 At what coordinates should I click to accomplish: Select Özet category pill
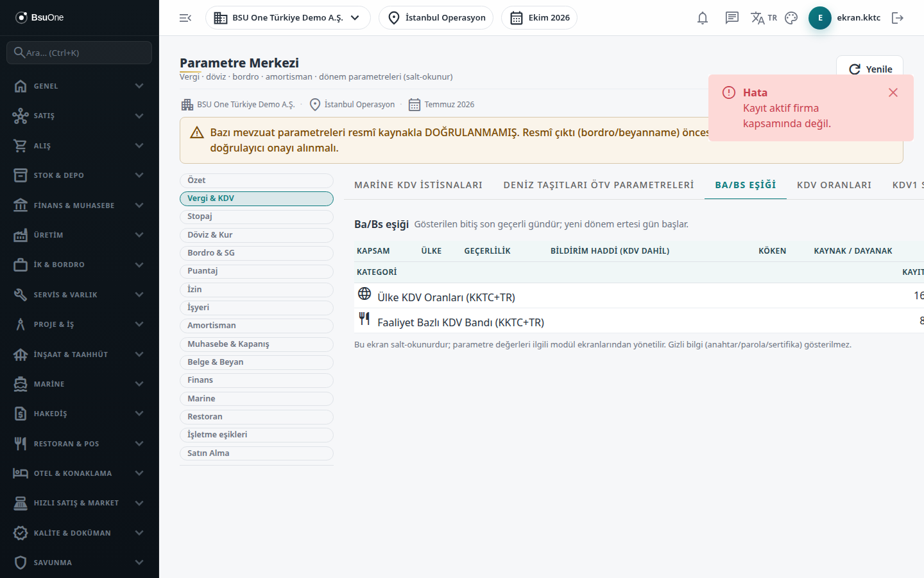click(257, 180)
